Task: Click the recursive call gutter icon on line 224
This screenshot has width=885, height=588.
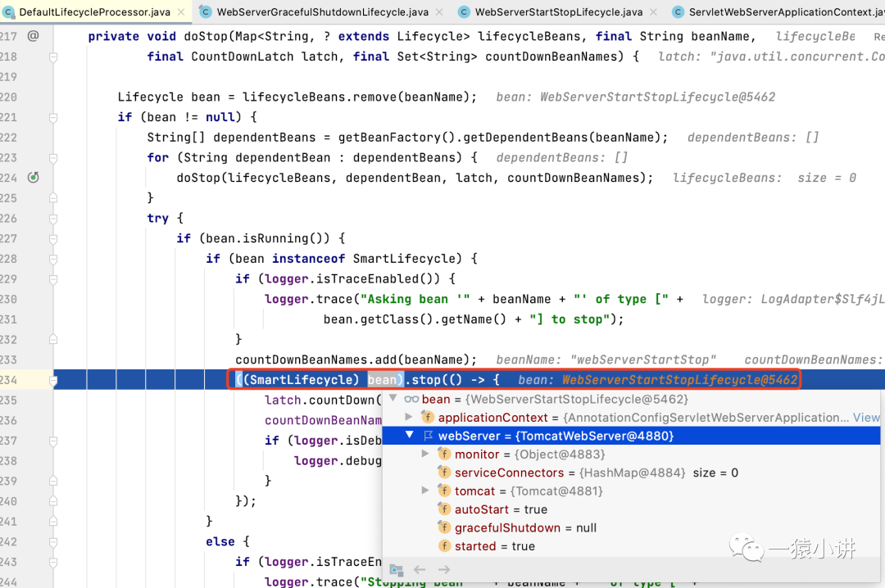Action: 34,178
